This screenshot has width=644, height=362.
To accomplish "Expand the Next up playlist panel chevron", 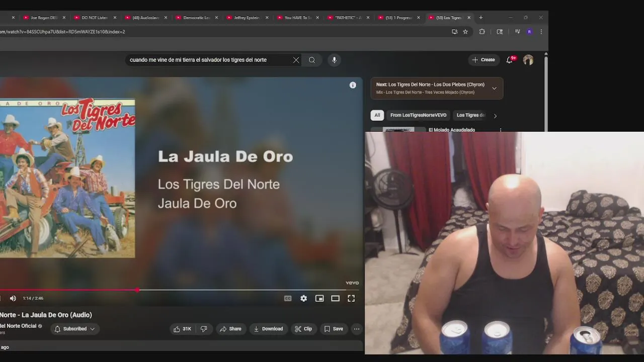I will [x=494, y=88].
